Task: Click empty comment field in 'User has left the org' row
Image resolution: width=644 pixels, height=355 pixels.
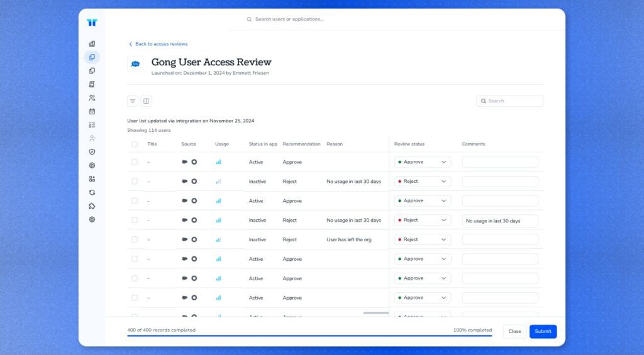Action: click(500, 239)
